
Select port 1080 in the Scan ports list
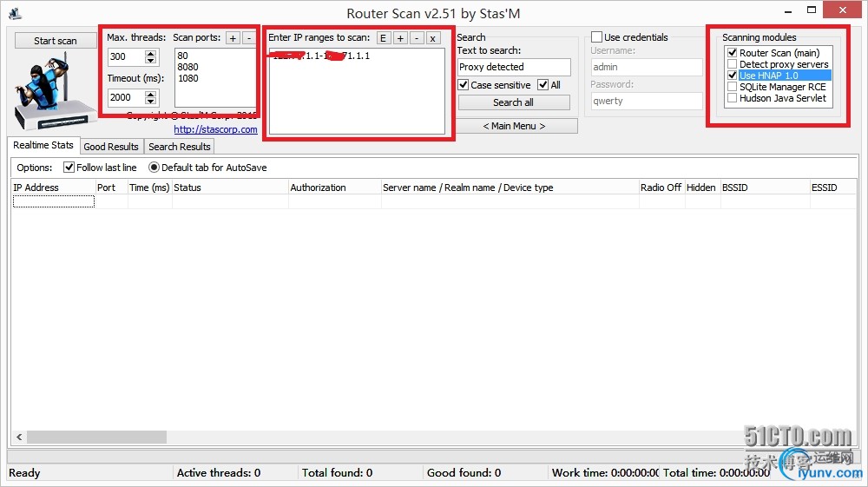coord(187,79)
